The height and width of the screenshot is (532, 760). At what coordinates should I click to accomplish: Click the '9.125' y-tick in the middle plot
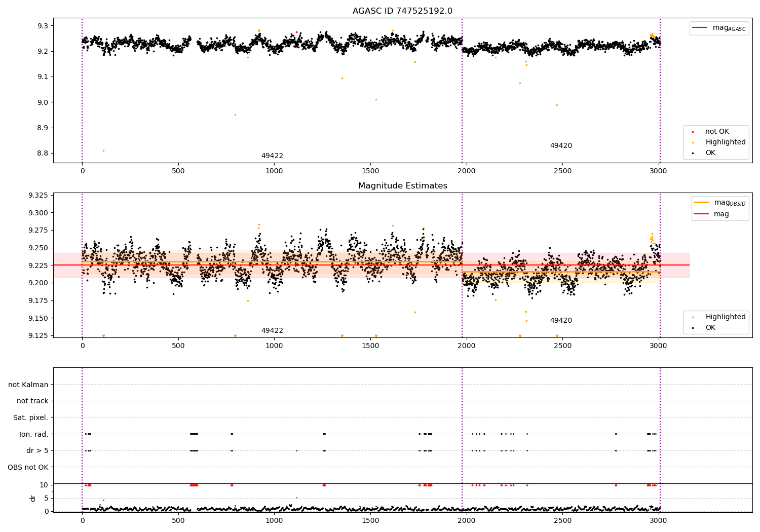[x=38, y=335]
